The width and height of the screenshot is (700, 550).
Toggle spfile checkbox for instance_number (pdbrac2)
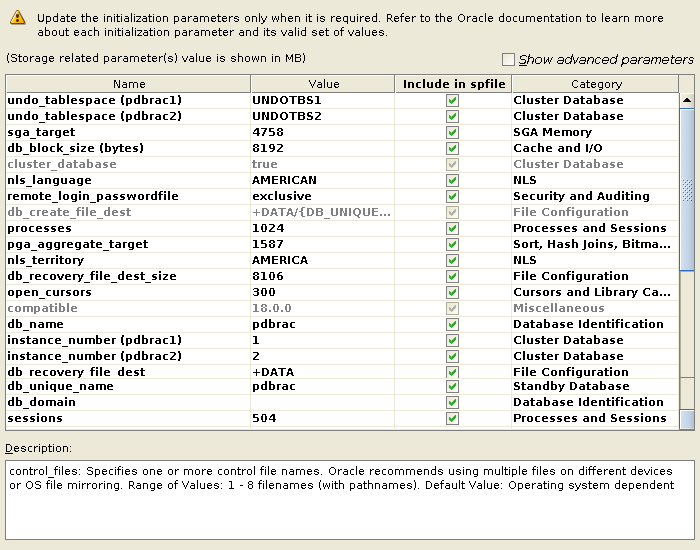pos(452,356)
